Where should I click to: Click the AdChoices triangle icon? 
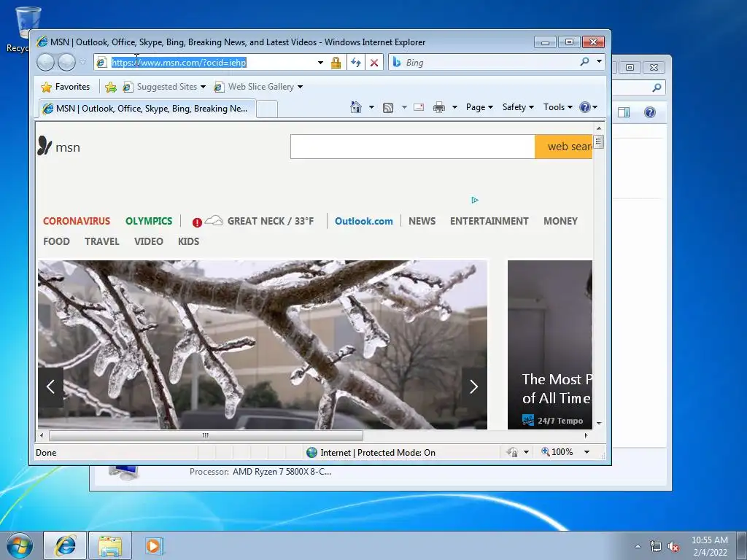coord(474,200)
